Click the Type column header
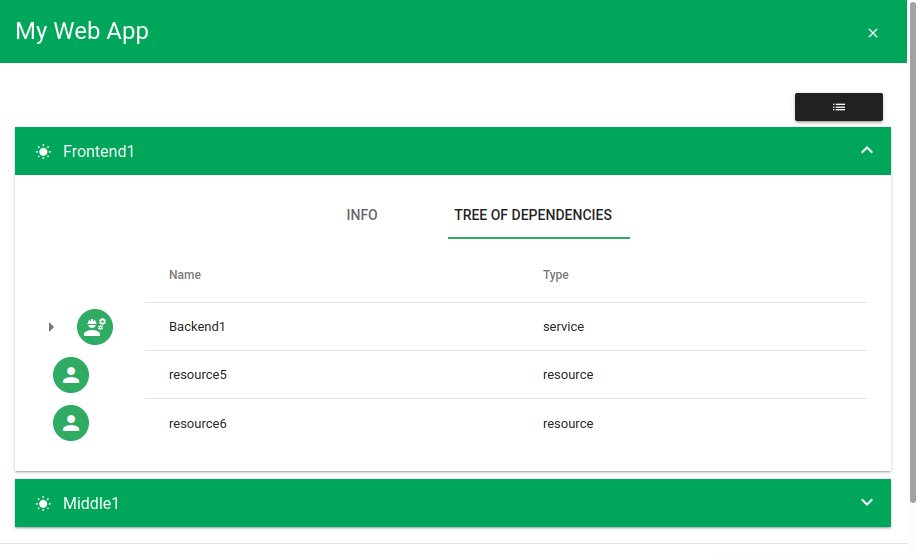Viewport: 917px width, 554px height. pos(556,275)
